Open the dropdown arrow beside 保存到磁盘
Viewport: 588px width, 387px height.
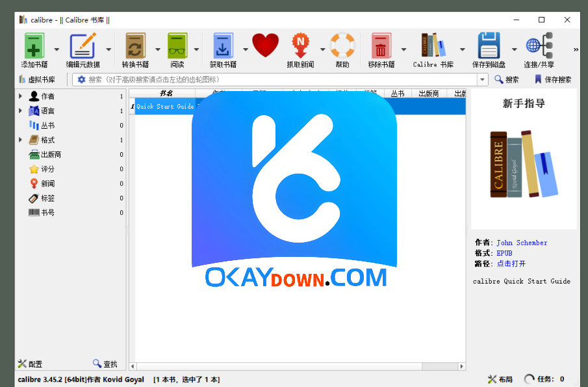(x=515, y=49)
